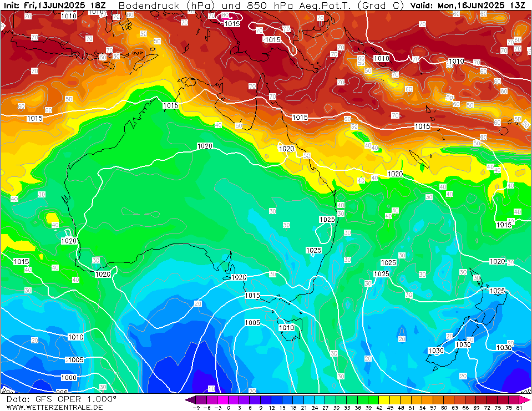Click the legend scale value '81'
Image resolution: width=532 pixels, height=411 pixels.
519,408
